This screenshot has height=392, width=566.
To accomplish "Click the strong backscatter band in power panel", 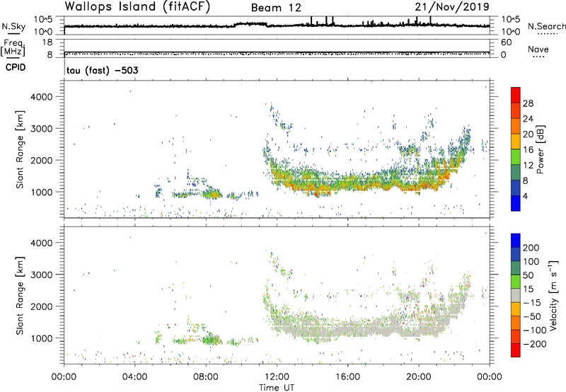I will (361, 183).
